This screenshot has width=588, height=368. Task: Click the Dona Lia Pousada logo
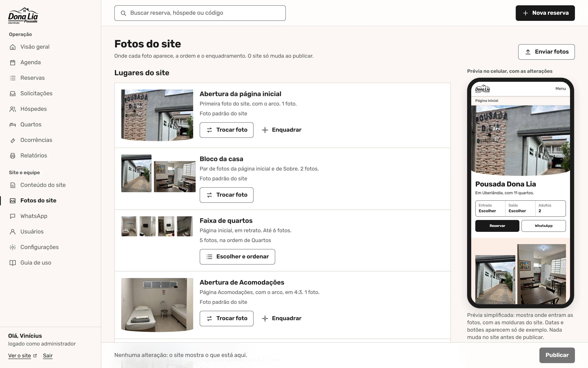(23, 16)
